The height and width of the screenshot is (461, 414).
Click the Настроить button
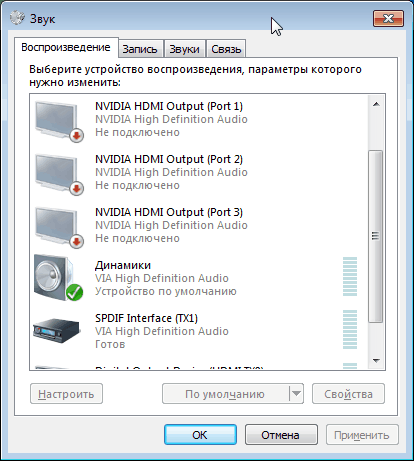point(66,394)
